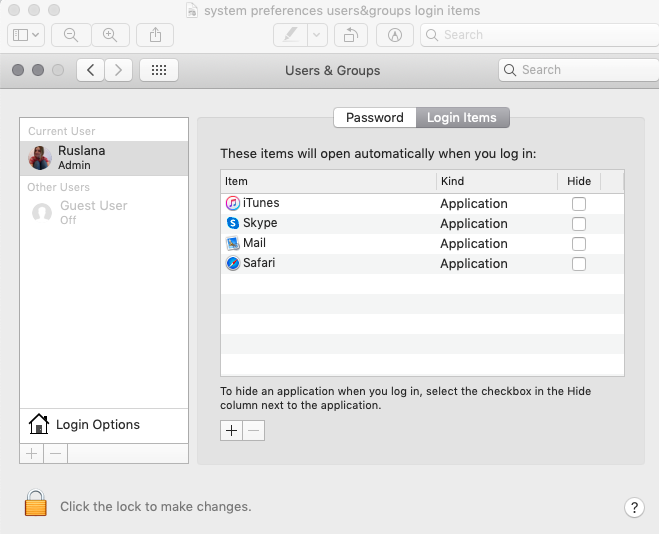
Task: Select the Skype login item
Action: (422, 224)
